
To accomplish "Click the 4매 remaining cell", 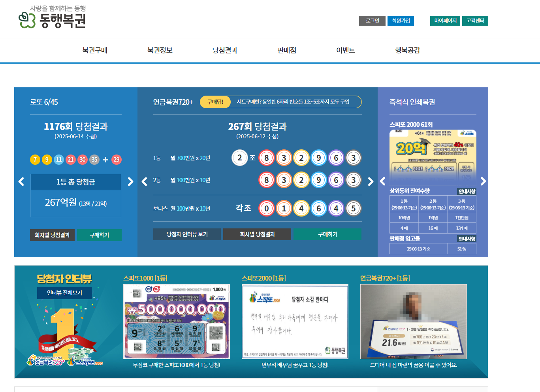I will (404, 228).
